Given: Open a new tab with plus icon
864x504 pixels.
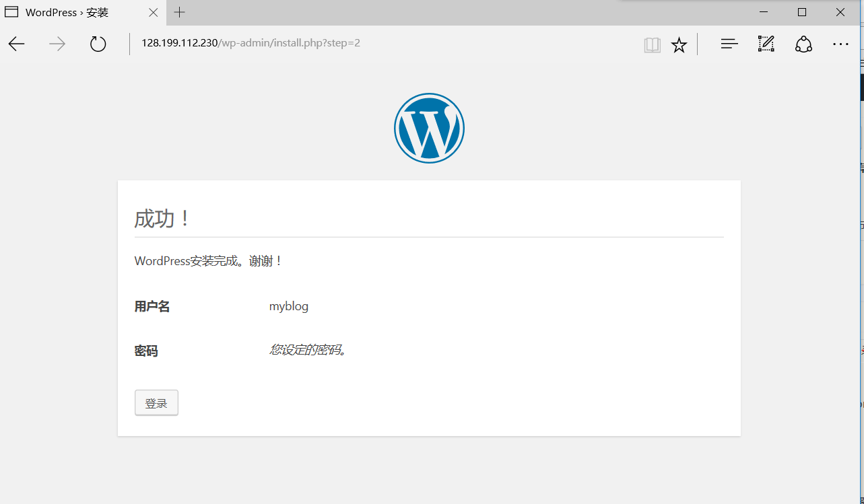Looking at the screenshot, I should 179,12.
